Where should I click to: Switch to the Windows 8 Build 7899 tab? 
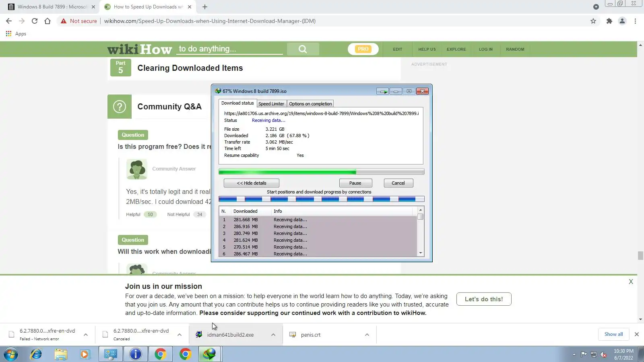coord(52,7)
